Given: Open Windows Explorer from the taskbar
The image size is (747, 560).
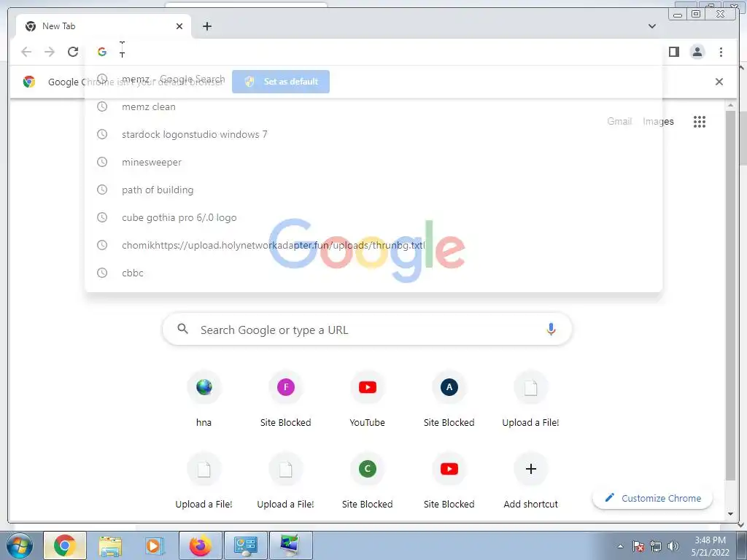Looking at the screenshot, I should [110, 545].
